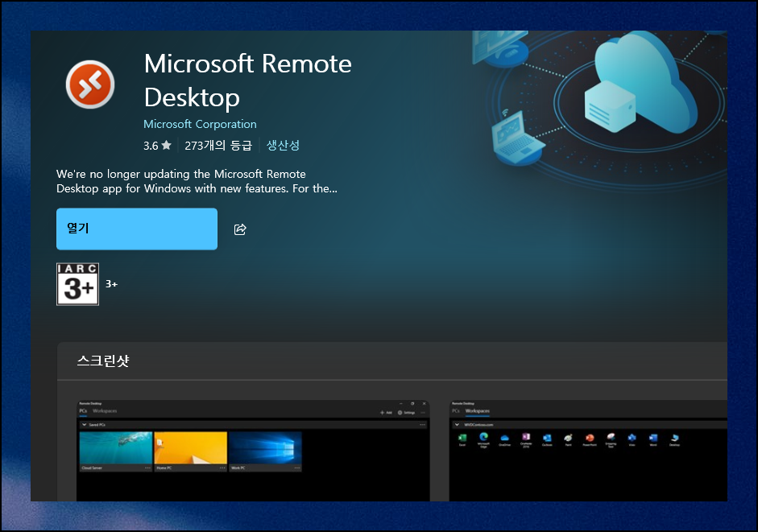The width and height of the screenshot is (758, 532).
Task: Click the red Remote Desktop app icon
Action: [90, 85]
